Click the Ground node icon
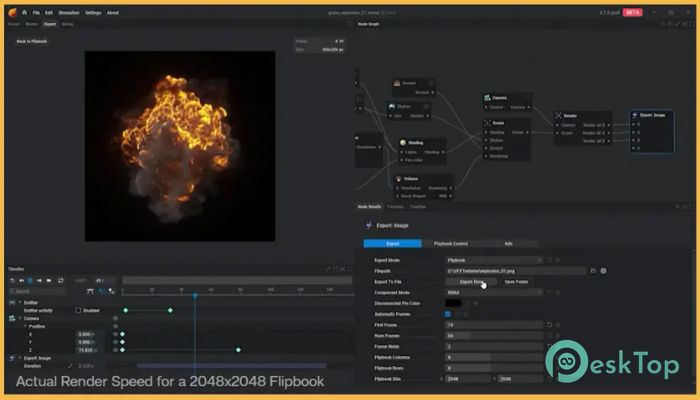 pyautogui.click(x=397, y=83)
